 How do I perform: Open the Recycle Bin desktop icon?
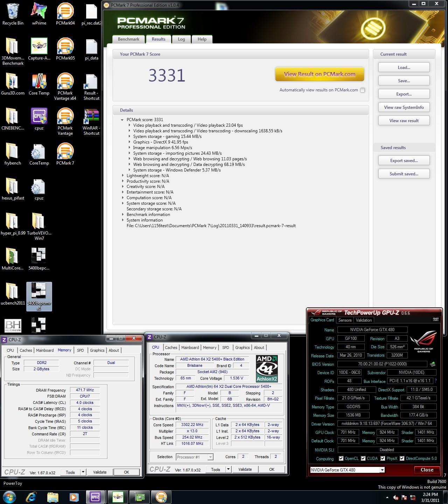13,14
